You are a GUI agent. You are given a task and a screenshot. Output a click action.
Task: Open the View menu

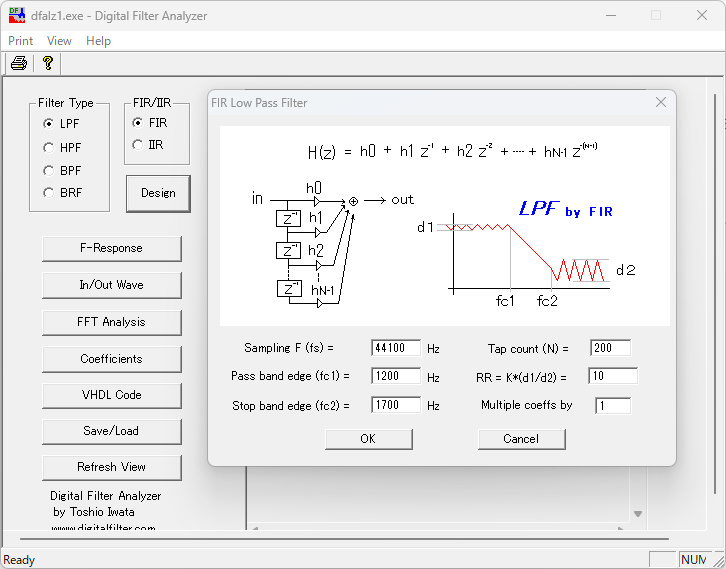[59, 41]
